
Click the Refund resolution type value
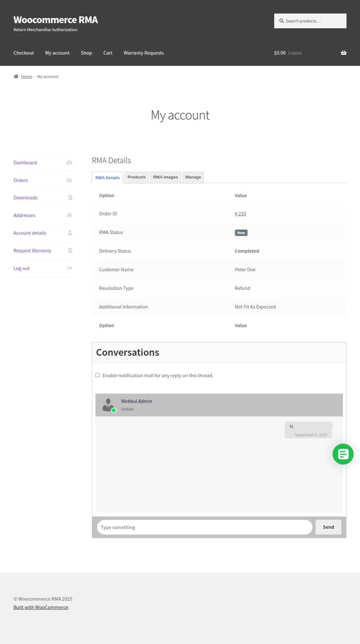pos(242,288)
